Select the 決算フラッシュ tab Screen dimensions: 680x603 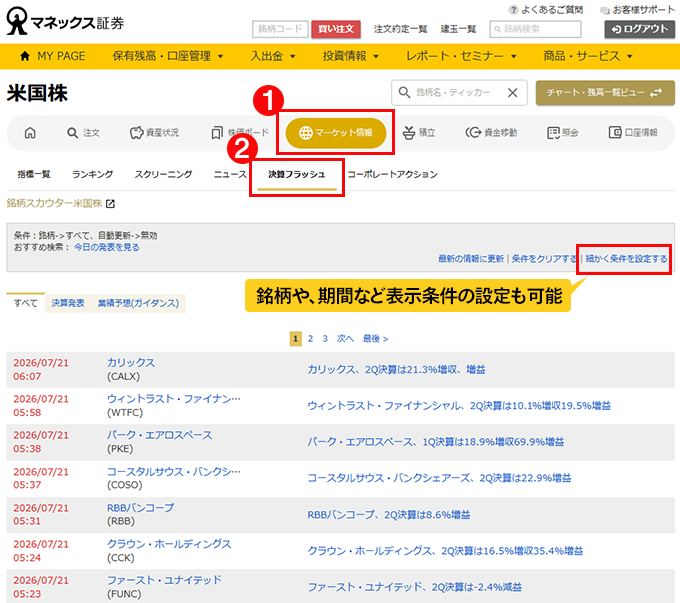point(297,174)
